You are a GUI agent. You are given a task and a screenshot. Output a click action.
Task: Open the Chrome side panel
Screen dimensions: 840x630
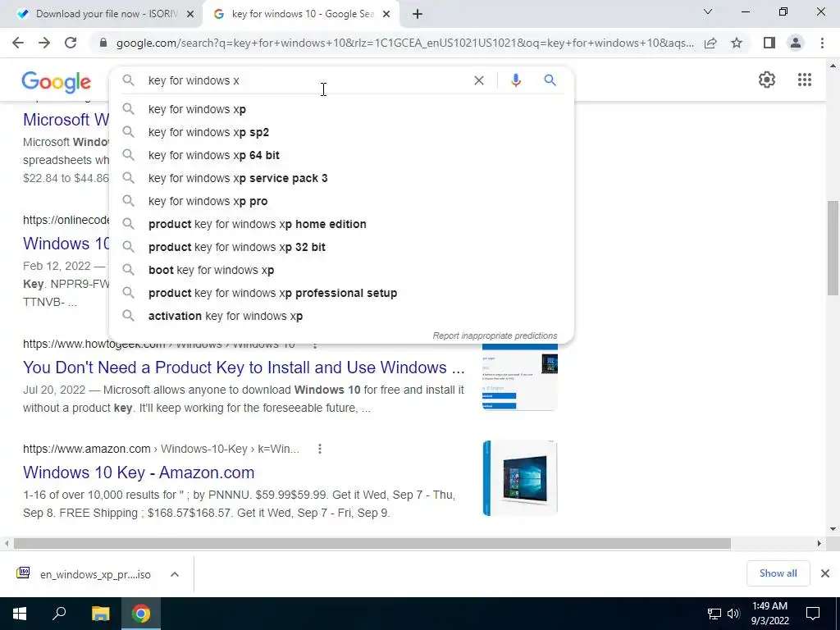[x=769, y=43]
